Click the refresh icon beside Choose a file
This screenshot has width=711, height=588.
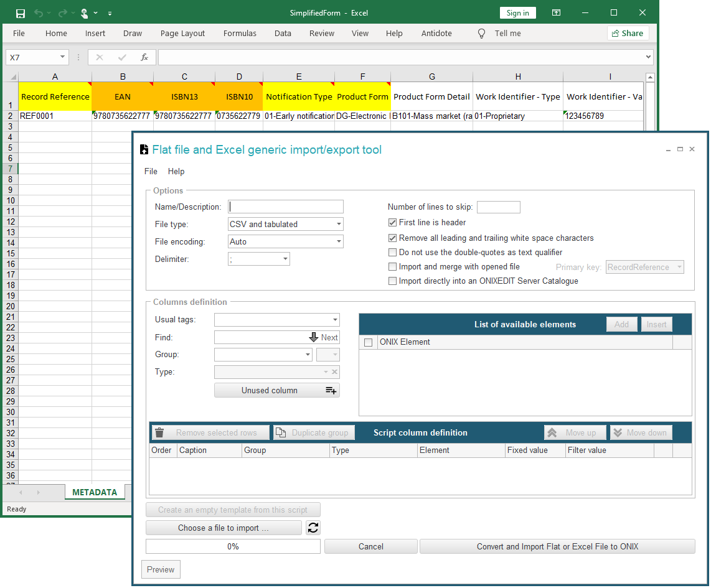pyautogui.click(x=313, y=527)
